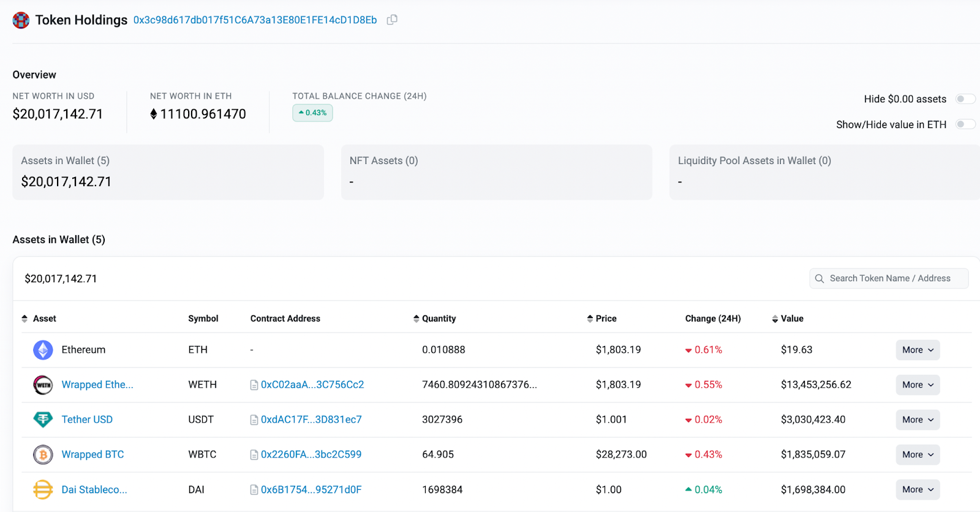The image size is (980, 512).
Task: Open WETH contract address 0xC02aaA...3C756Cc2
Action: pos(312,385)
